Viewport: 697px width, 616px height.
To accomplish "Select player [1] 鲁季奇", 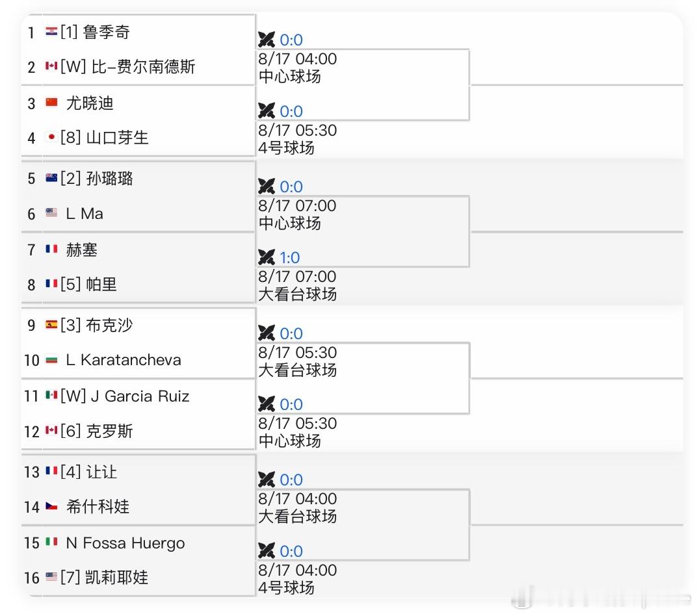I will (95, 32).
